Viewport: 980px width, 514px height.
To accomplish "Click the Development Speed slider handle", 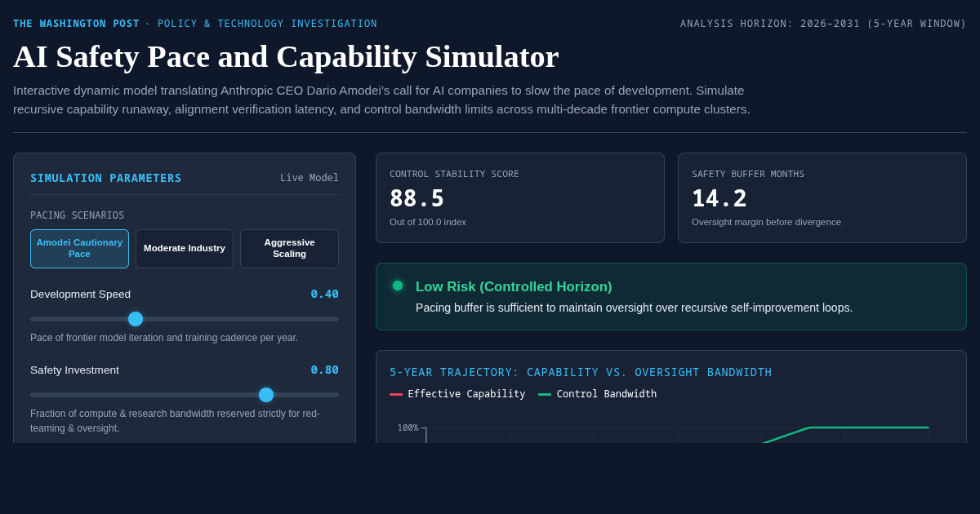I will click(136, 319).
